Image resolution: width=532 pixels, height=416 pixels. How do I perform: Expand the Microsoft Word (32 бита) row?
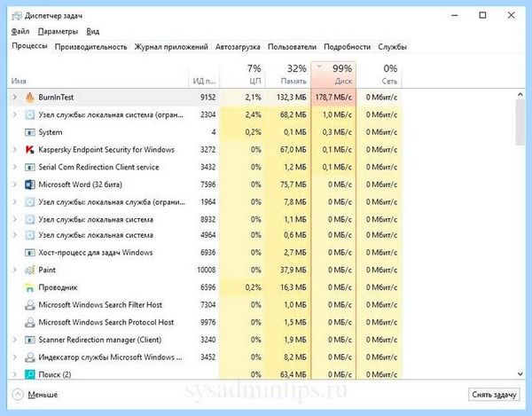14,184
